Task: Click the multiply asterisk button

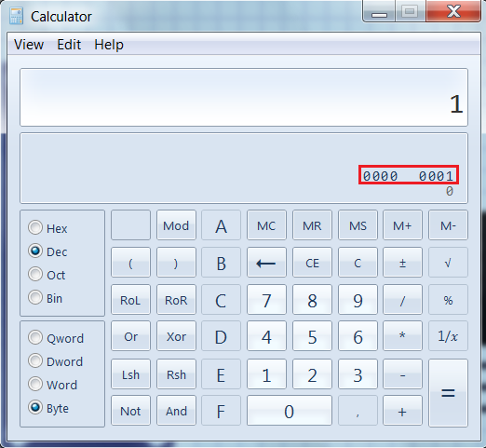Action: click(x=402, y=336)
